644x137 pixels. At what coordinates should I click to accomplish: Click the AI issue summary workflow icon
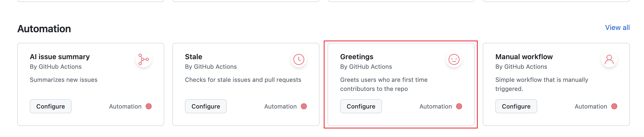click(144, 60)
